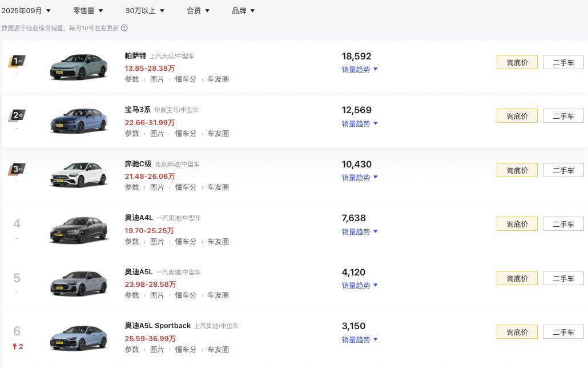Image resolution: width=588 pixels, height=368 pixels.
Task: Expand the 零售量 filter dropdown
Action: click(88, 10)
